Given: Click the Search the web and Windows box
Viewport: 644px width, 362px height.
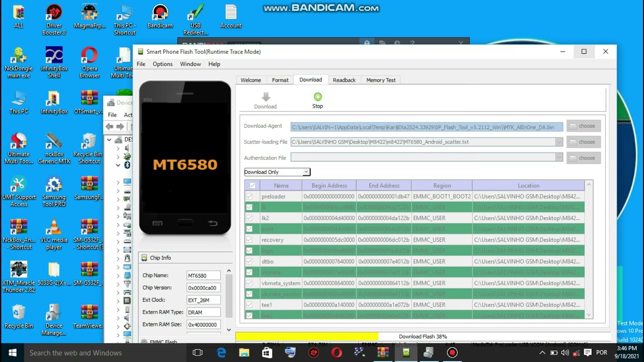Looking at the screenshot, I should click(x=105, y=352).
